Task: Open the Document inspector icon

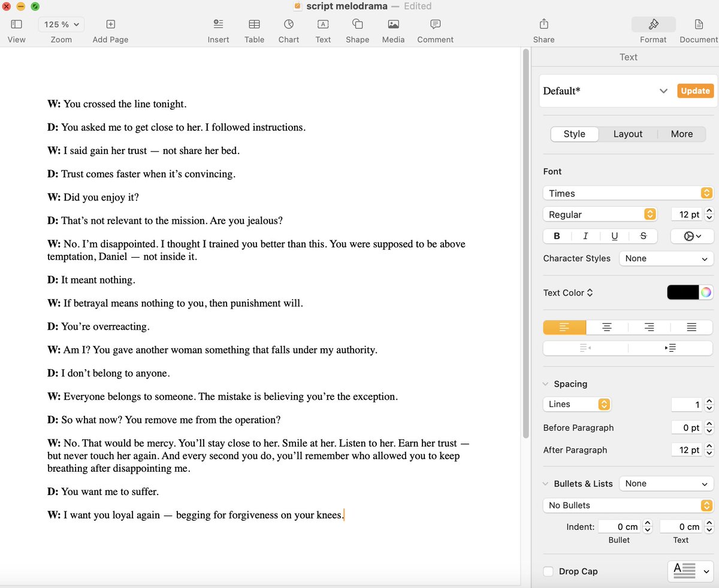Action: 699,24
